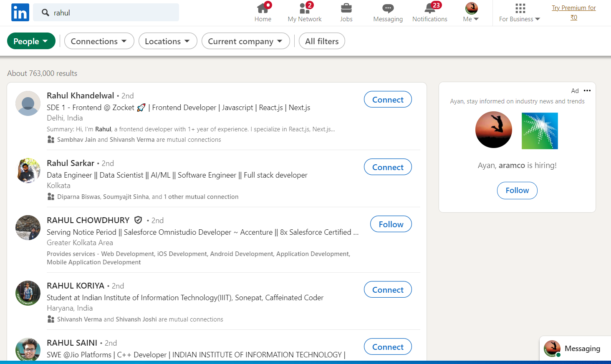Click the Messaging overlay avatar
This screenshot has width=611, height=364.
pyautogui.click(x=552, y=349)
